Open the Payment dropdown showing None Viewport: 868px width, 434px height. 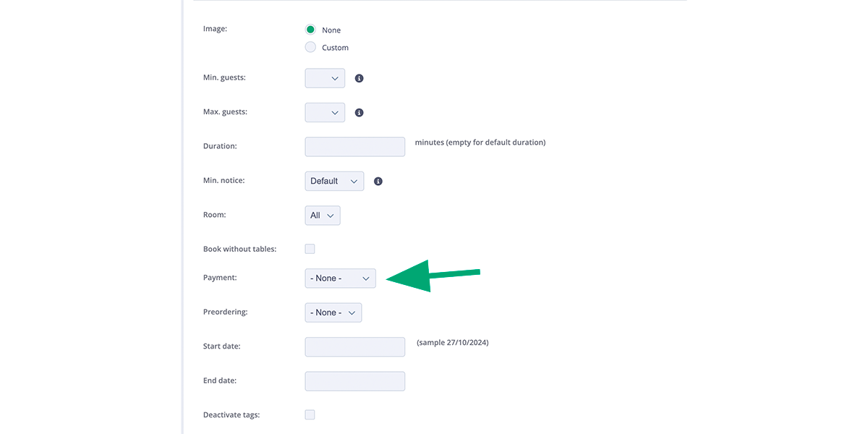pyautogui.click(x=340, y=278)
